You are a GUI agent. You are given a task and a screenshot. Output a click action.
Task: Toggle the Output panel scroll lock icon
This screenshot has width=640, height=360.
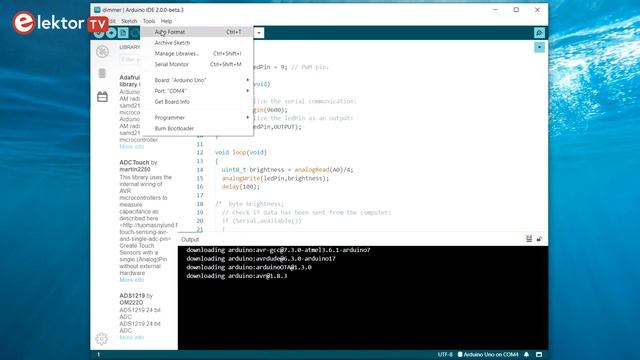click(539, 239)
